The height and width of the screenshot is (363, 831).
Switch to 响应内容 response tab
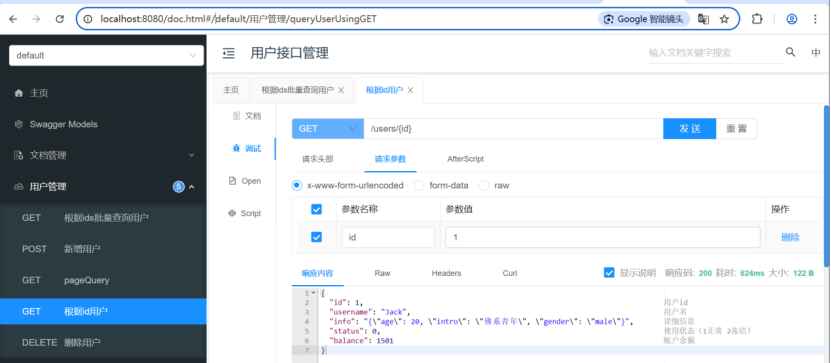click(317, 273)
